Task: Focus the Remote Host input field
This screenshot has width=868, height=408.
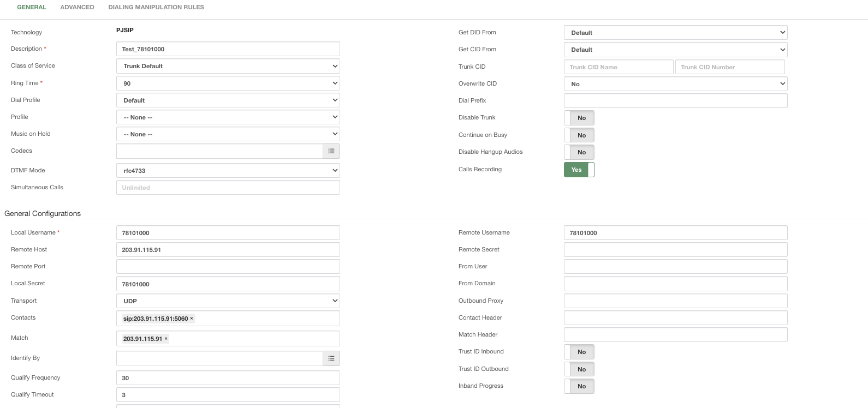Action: (228, 250)
